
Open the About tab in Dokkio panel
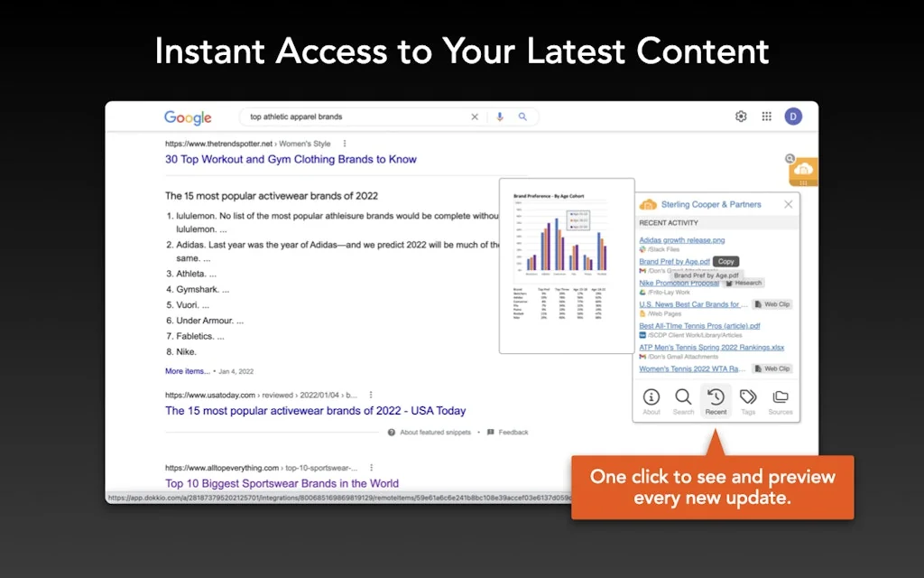tap(651, 401)
